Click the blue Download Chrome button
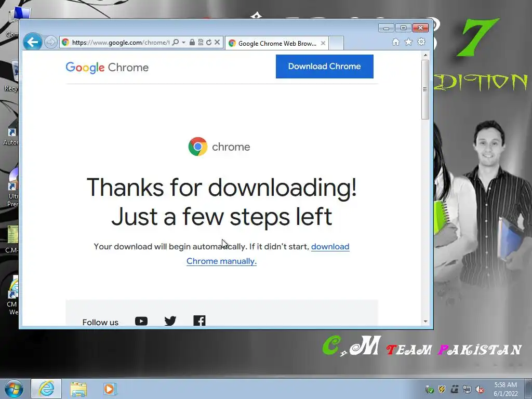Image resolution: width=532 pixels, height=399 pixels. pyautogui.click(x=324, y=66)
